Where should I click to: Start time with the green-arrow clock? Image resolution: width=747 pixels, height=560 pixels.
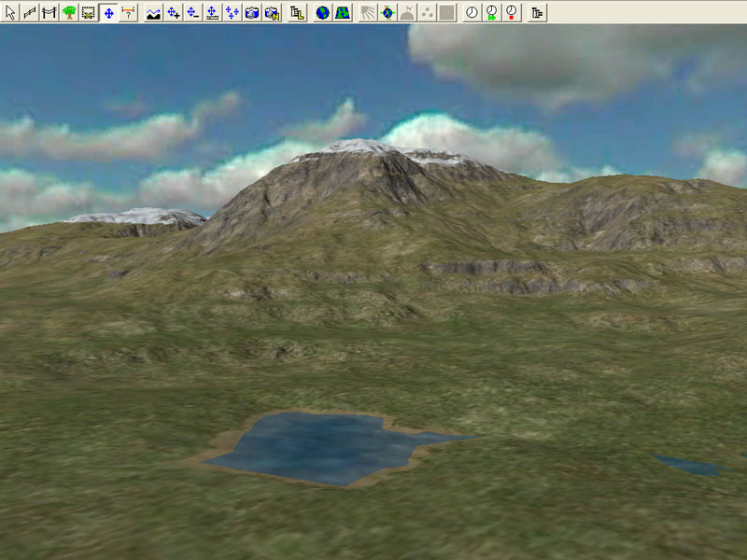pyautogui.click(x=491, y=13)
